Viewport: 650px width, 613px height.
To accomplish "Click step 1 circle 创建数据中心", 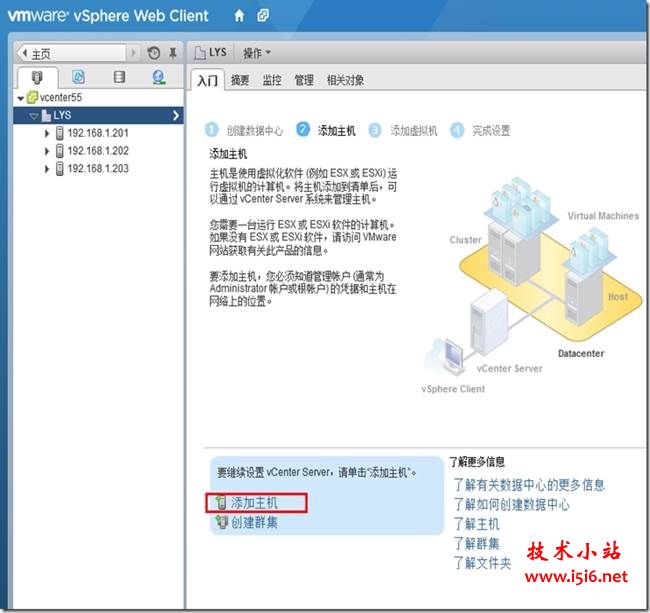I will click(211, 130).
